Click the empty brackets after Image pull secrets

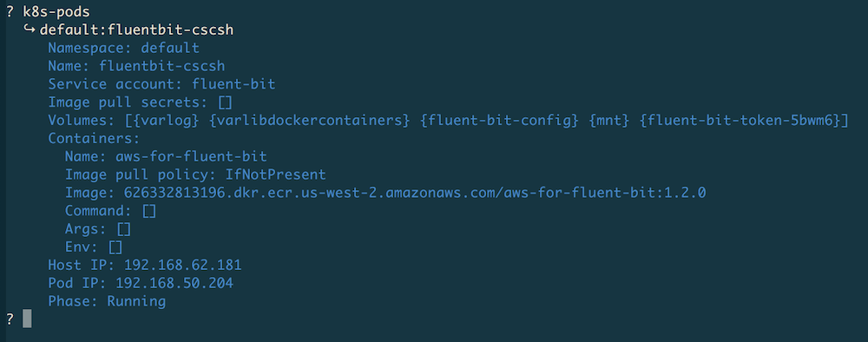point(225,102)
